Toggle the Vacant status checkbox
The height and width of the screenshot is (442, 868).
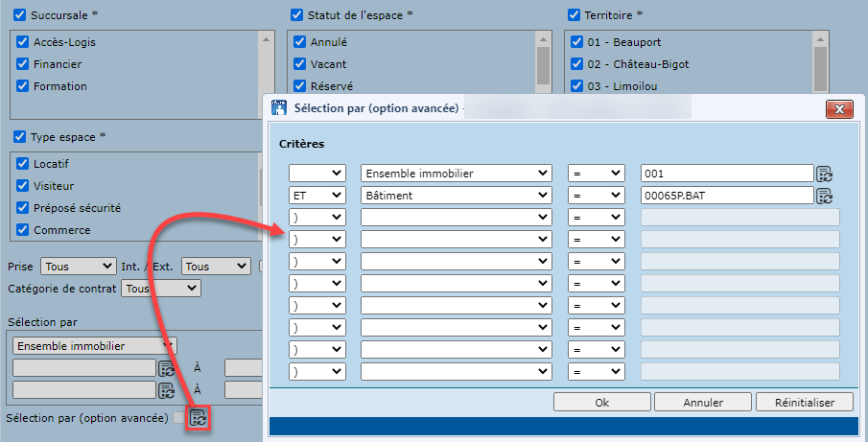(x=298, y=64)
